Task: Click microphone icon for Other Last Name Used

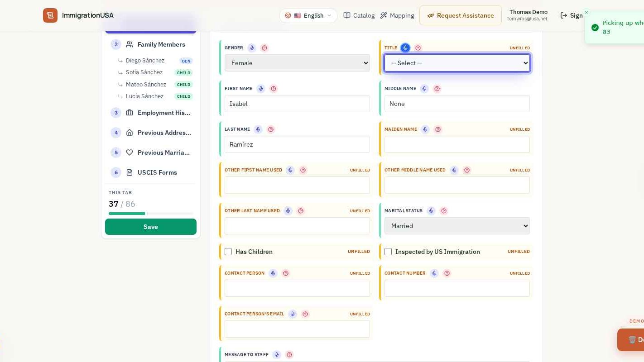Action: pyautogui.click(x=288, y=211)
